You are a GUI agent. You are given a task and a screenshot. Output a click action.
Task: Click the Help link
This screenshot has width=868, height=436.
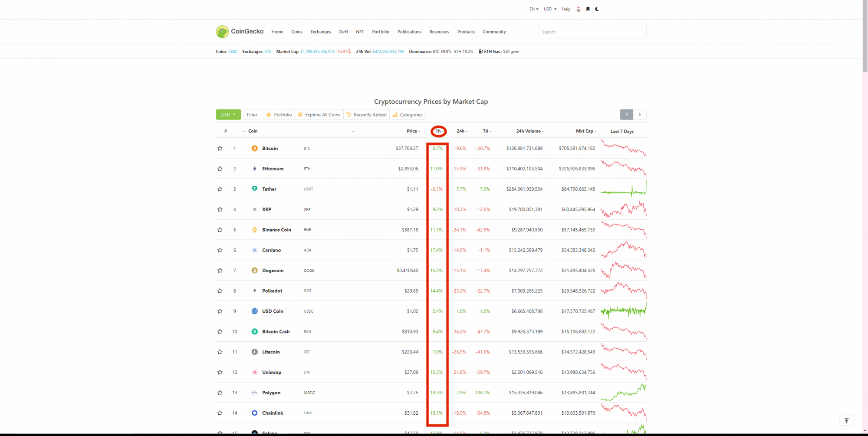566,9
